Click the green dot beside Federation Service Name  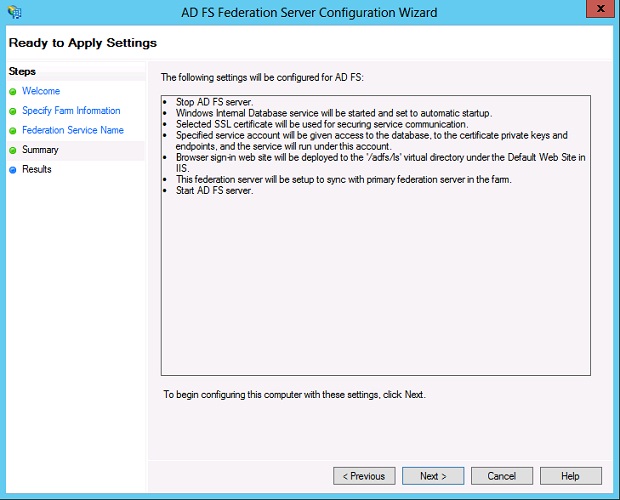(13, 131)
